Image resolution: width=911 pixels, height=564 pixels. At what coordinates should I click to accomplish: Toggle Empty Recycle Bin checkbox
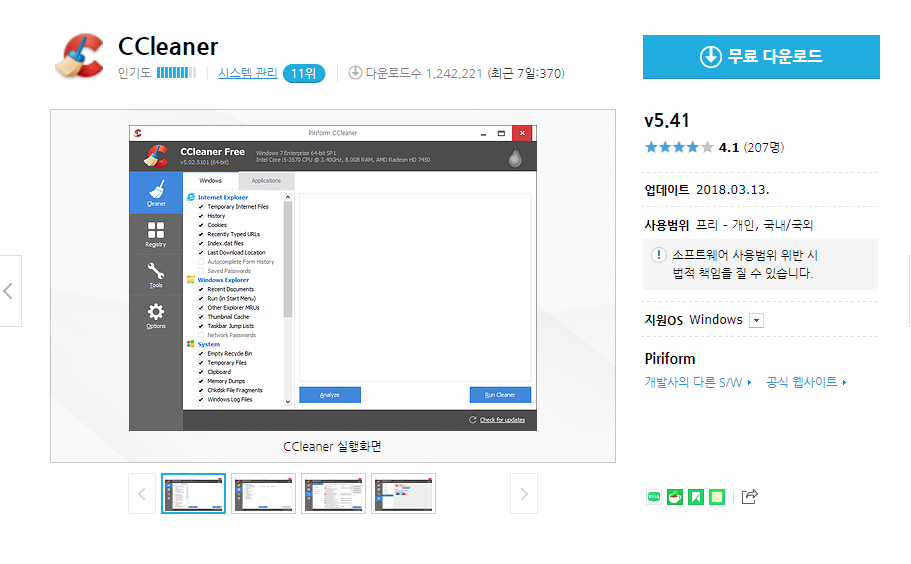tap(201, 354)
